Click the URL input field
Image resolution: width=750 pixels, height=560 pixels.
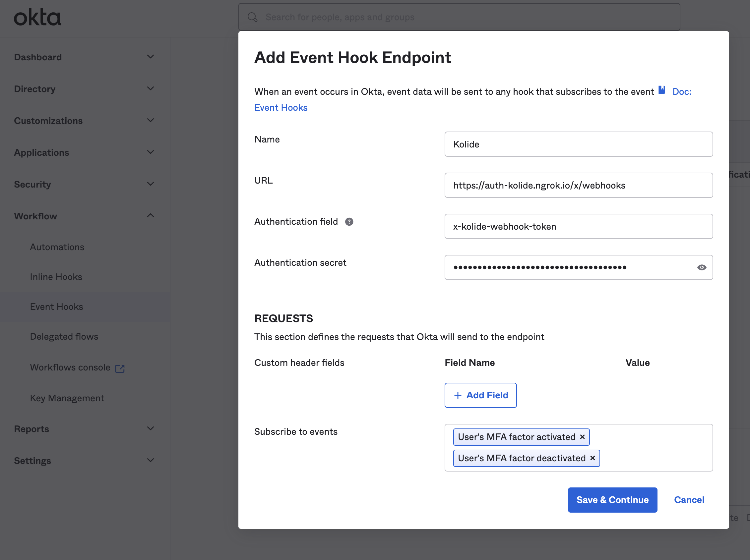[x=579, y=185]
